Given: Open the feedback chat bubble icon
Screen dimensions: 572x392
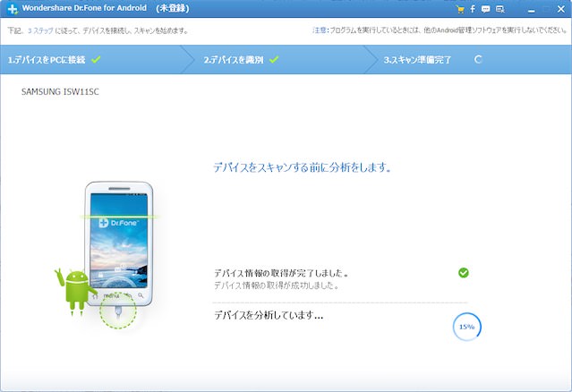Looking at the screenshot, I should pos(485,9).
